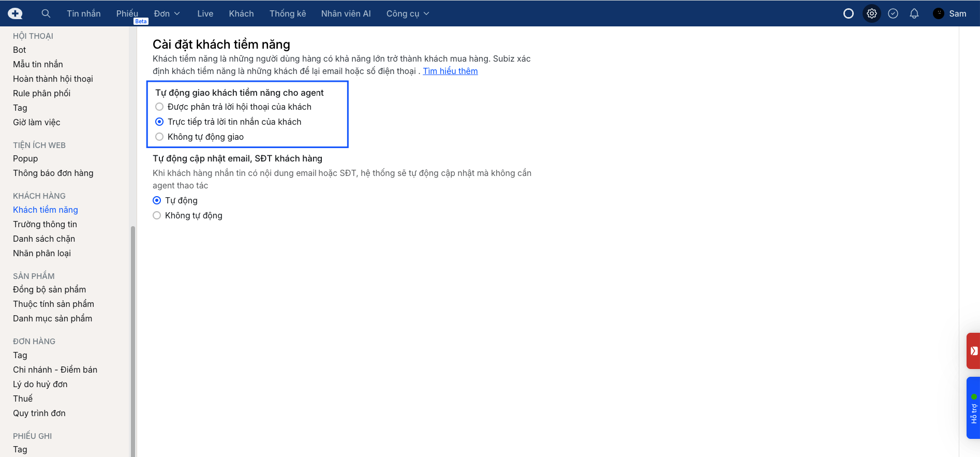
Task: Click the sidebar vertical scrollbar
Action: (x=133, y=336)
